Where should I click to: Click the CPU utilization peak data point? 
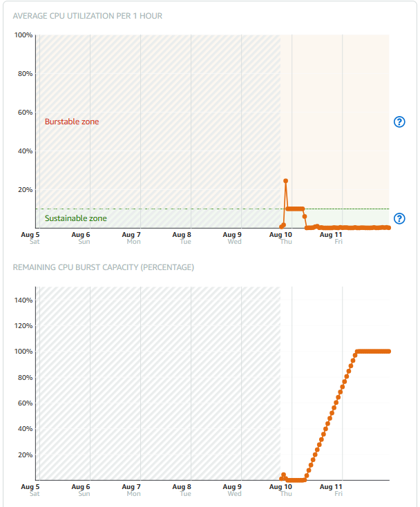tap(285, 181)
